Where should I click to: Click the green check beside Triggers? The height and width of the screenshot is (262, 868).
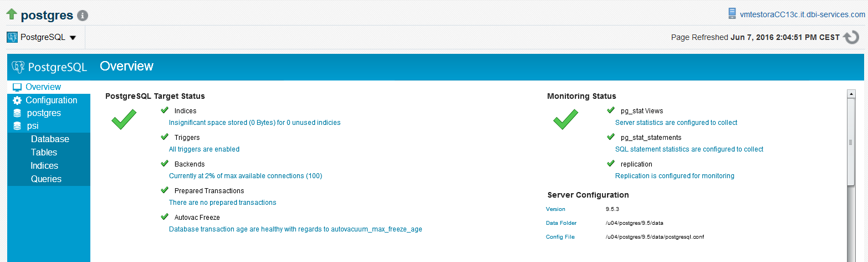[165, 137]
